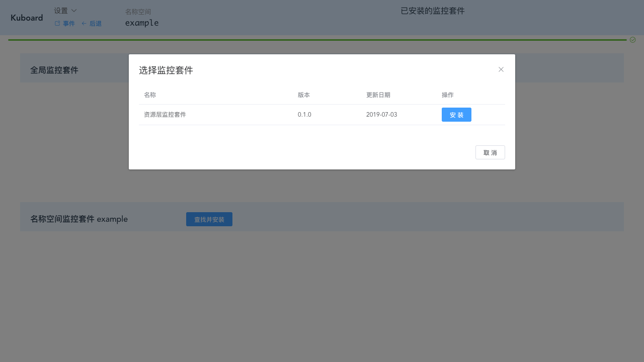This screenshot has height=362, width=644.
Task: Open the 设置 dropdown menu
Action: (61, 10)
